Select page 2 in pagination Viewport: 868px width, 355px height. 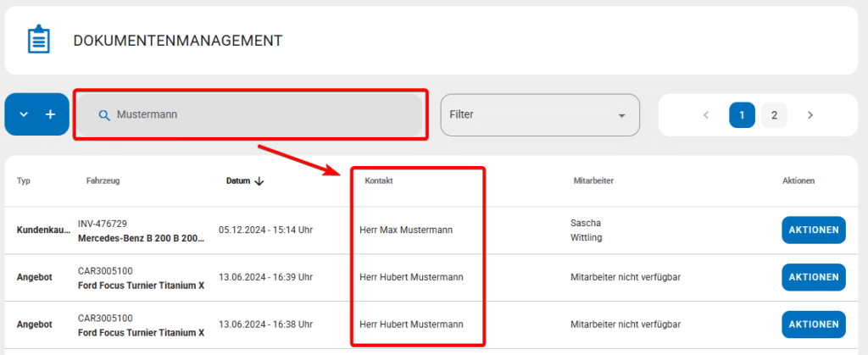point(775,115)
